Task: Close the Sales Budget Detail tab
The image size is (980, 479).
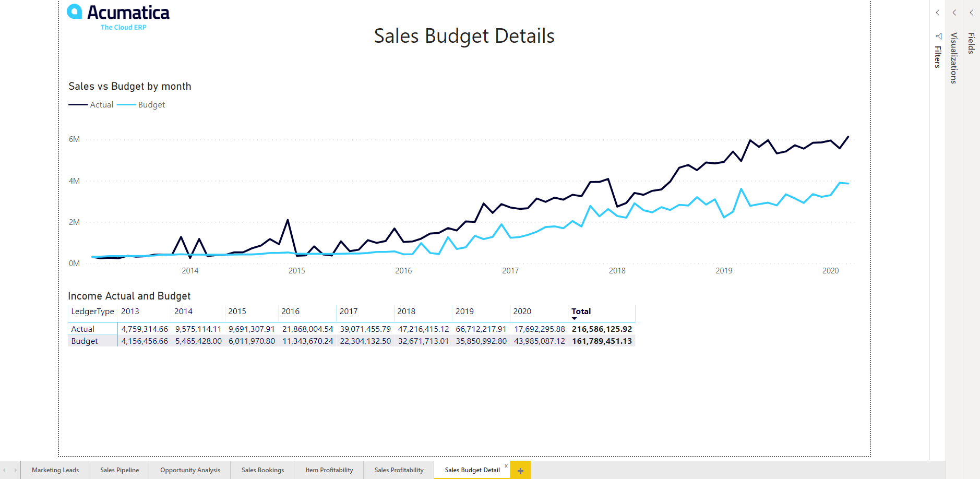Action: click(x=506, y=465)
